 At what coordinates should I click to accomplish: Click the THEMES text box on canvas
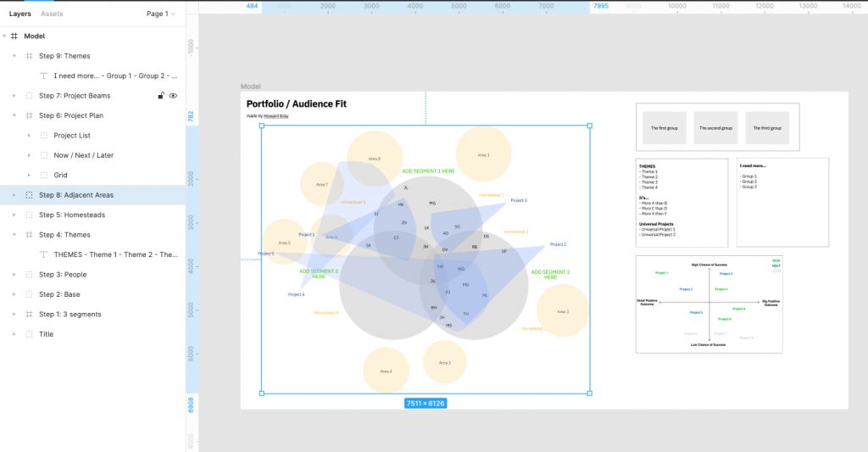click(x=682, y=203)
